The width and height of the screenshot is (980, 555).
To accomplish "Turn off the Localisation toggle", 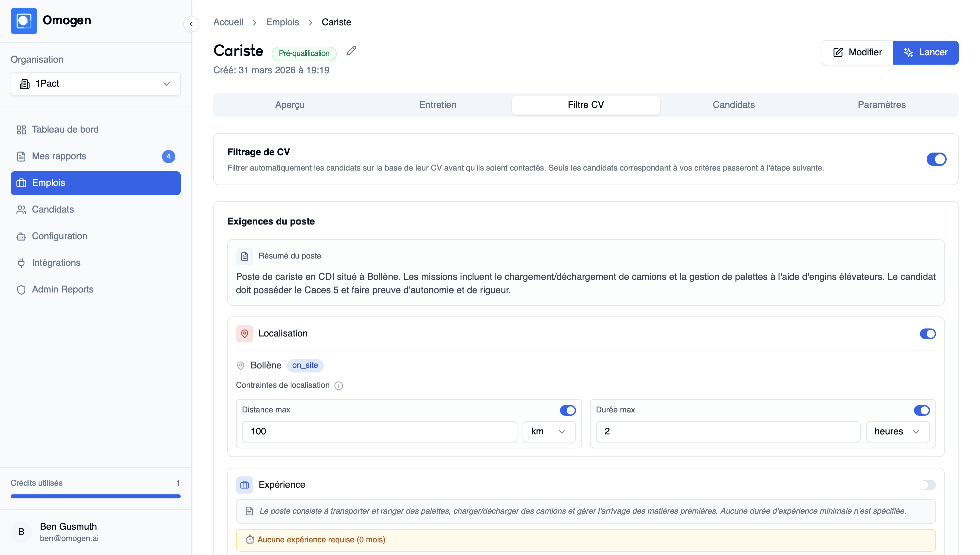I will coord(927,334).
